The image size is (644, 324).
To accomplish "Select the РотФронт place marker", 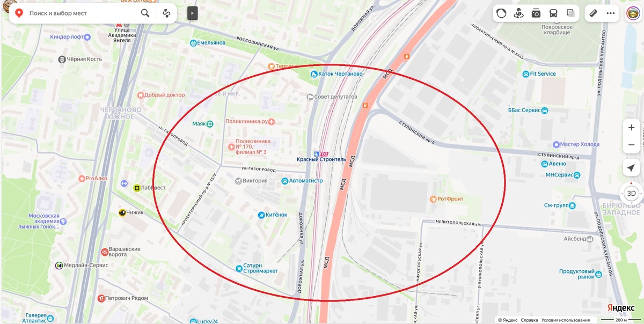I will (447, 199).
